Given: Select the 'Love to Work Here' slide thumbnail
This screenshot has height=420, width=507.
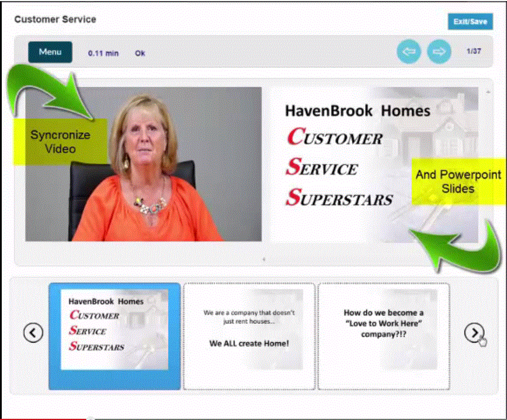Looking at the screenshot, I should (x=384, y=336).
